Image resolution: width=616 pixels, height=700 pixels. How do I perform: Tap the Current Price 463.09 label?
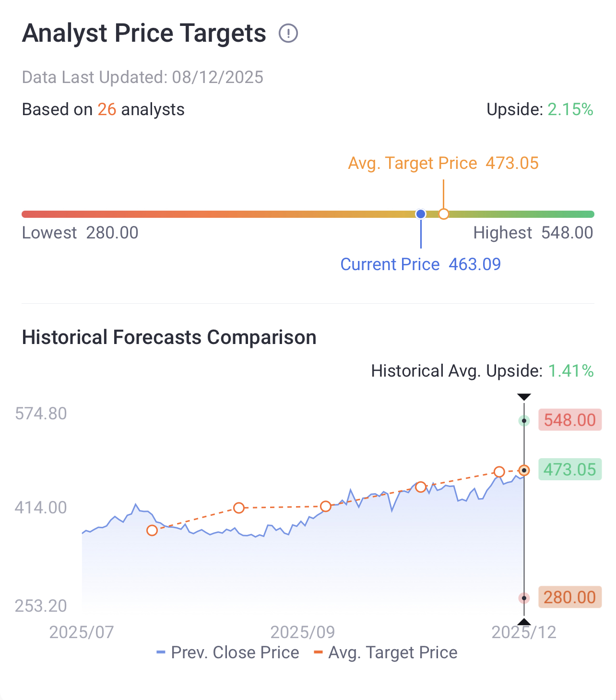(x=421, y=264)
